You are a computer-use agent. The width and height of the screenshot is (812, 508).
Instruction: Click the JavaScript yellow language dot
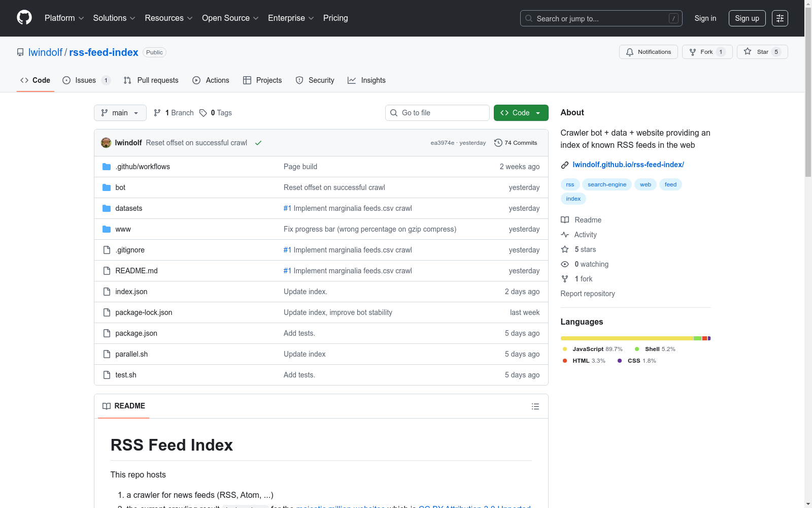565,349
